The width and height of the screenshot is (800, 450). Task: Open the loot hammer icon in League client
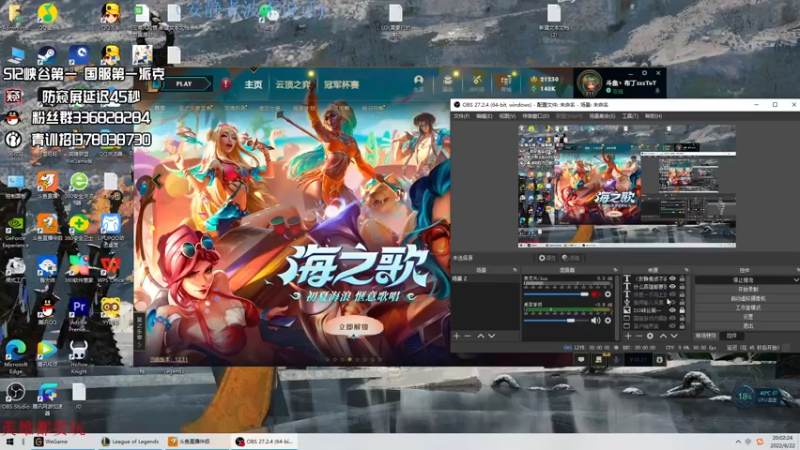click(x=477, y=83)
